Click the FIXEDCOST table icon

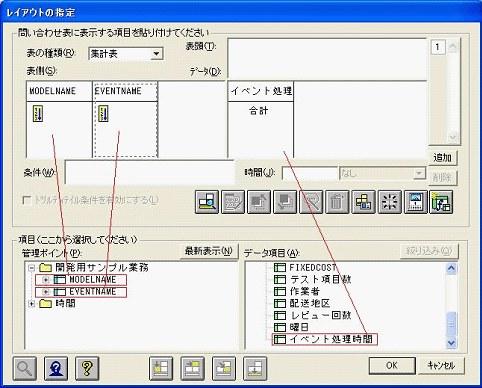280,267
